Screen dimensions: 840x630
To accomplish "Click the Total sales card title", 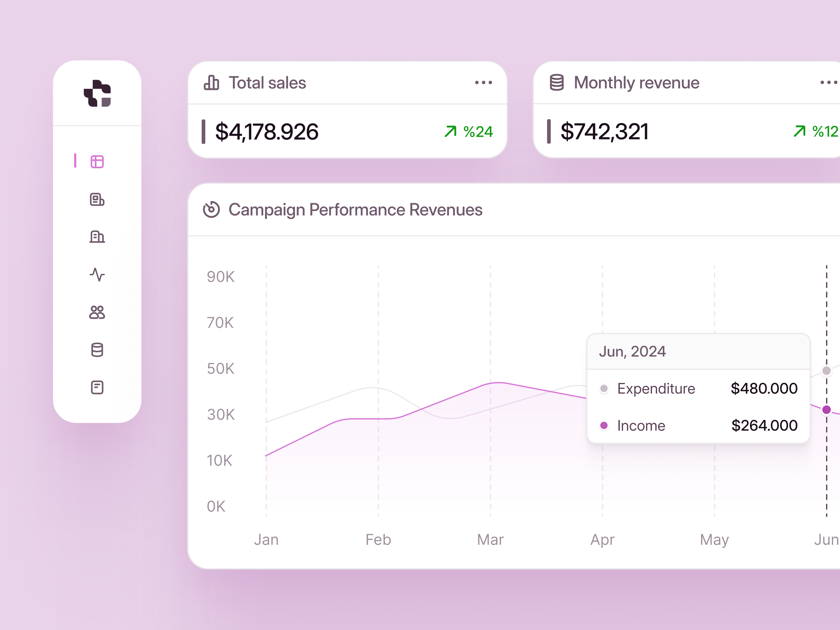I will tap(267, 83).
